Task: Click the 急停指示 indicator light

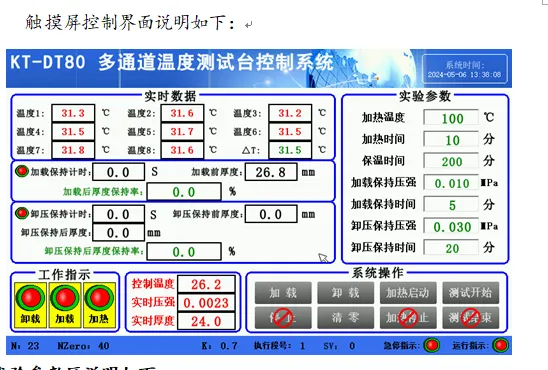Action: [x=432, y=345]
